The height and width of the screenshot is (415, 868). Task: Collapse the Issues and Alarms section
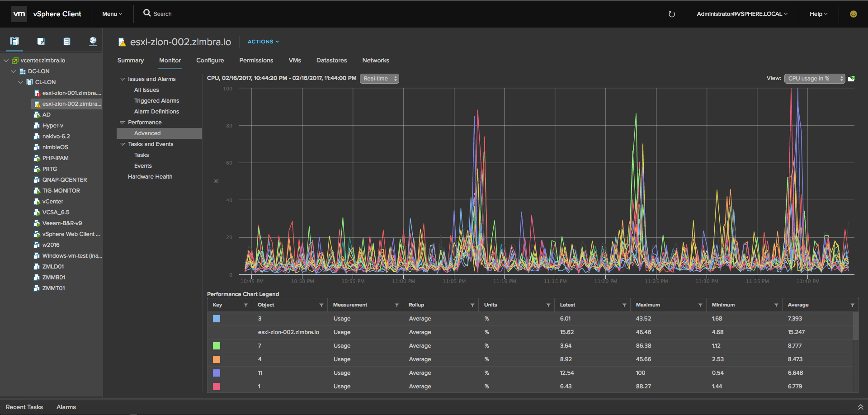pyautogui.click(x=122, y=79)
